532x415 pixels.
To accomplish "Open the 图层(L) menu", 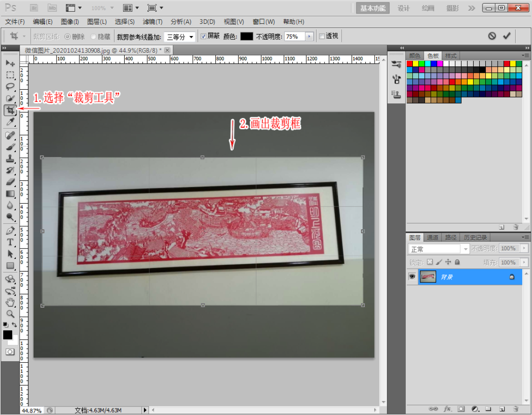I will click(x=97, y=22).
